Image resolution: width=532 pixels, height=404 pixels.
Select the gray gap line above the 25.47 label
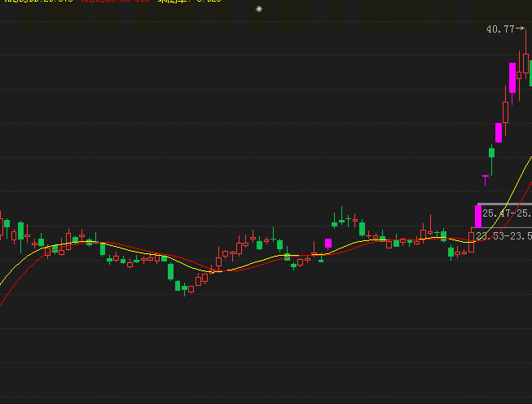(505, 204)
